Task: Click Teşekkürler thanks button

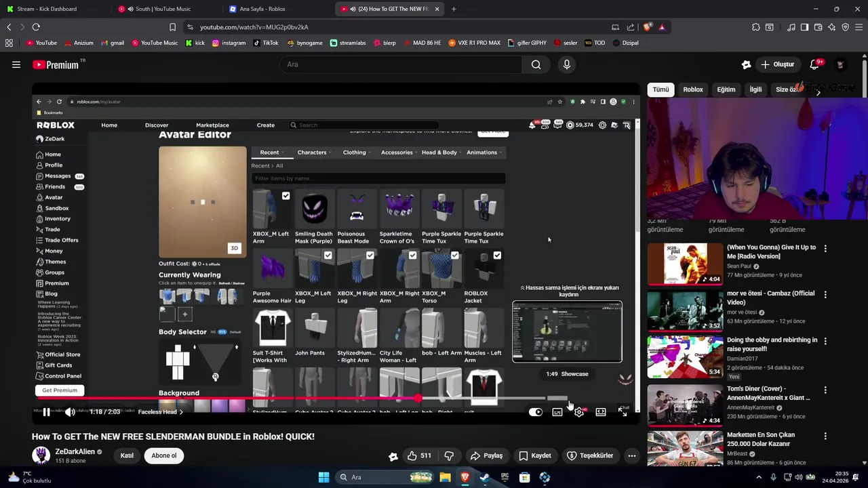Action: (x=590, y=455)
